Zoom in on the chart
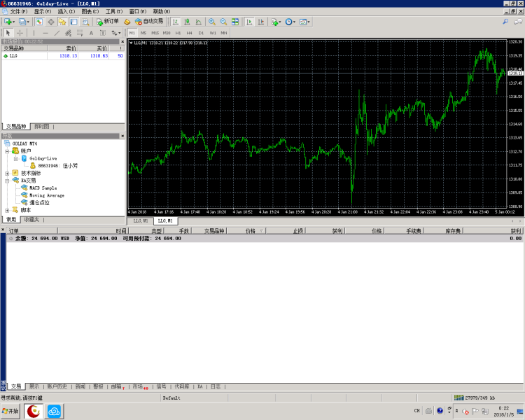 click(x=212, y=22)
